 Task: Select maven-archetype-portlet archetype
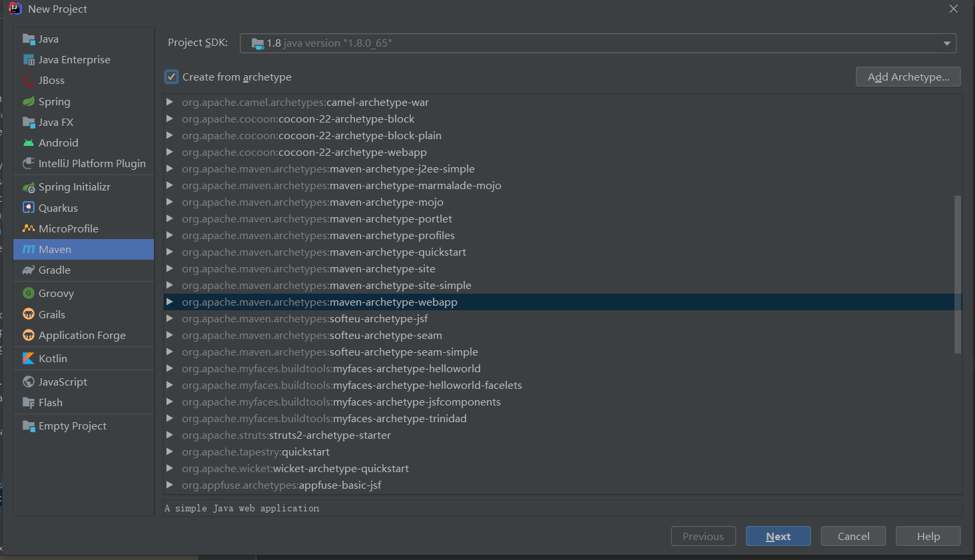pyautogui.click(x=563, y=218)
